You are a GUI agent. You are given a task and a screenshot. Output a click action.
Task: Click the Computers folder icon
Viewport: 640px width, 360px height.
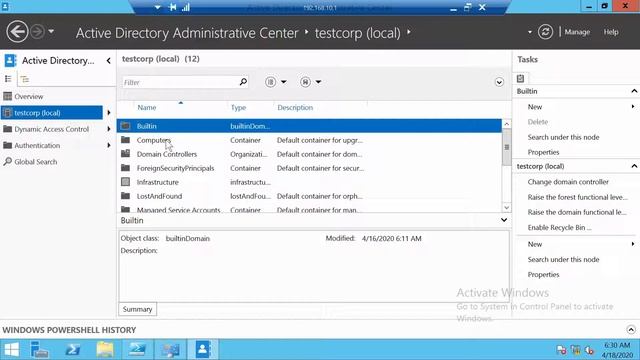(x=126, y=140)
